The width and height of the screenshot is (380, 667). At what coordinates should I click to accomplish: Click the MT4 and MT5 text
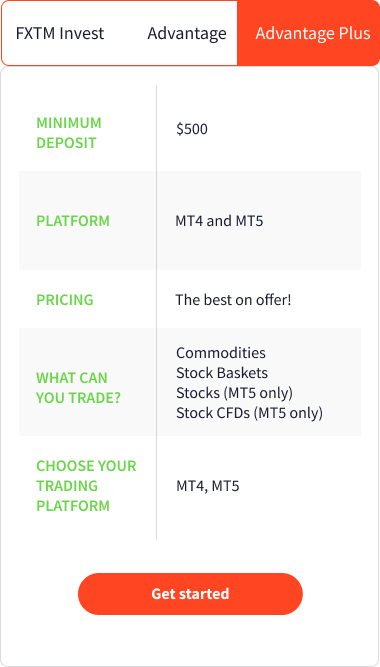[219, 221]
